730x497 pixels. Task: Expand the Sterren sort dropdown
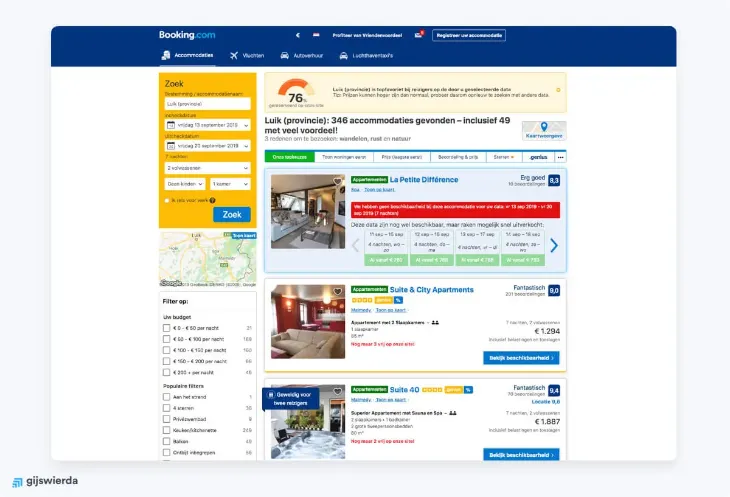pyautogui.click(x=504, y=157)
